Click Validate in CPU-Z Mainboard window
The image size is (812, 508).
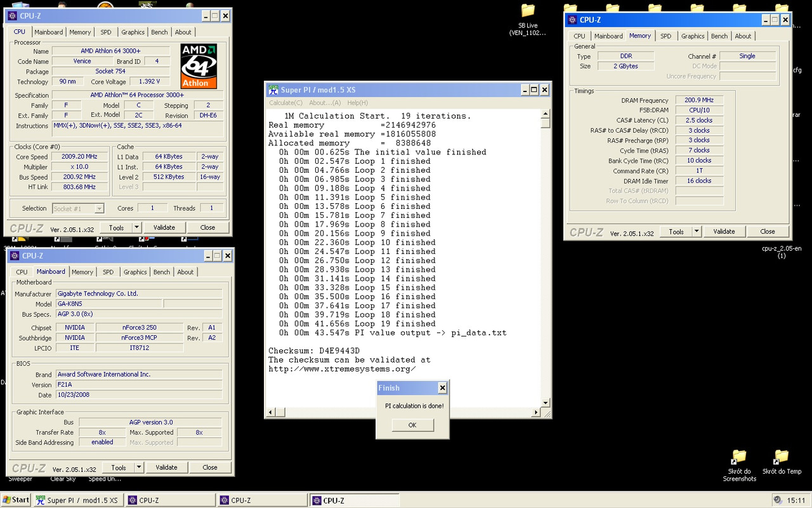click(x=166, y=467)
